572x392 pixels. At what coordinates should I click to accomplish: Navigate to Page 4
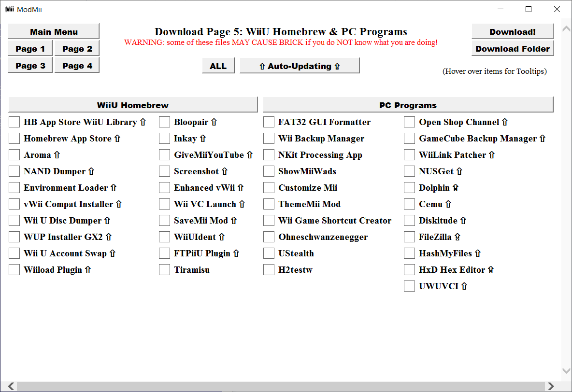click(77, 65)
